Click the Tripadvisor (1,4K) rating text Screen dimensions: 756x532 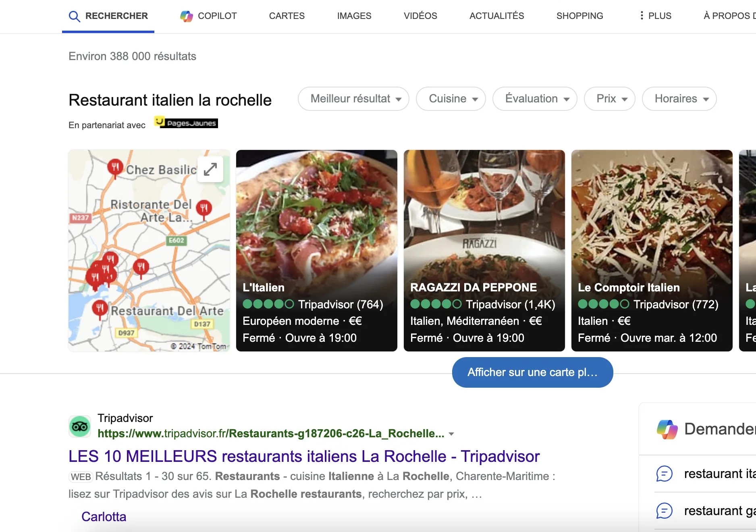click(511, 304)
